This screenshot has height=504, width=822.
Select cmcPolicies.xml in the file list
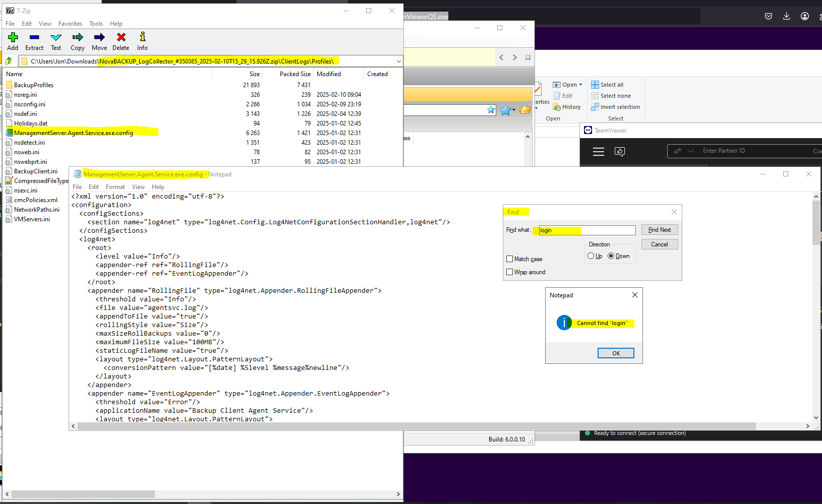tap(36, 200)
